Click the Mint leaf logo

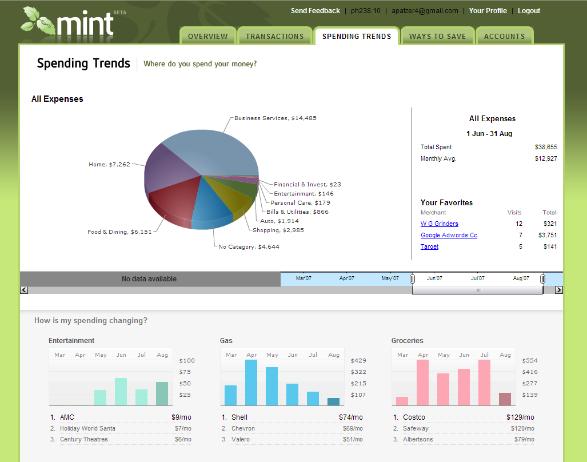tap(68, 22)
